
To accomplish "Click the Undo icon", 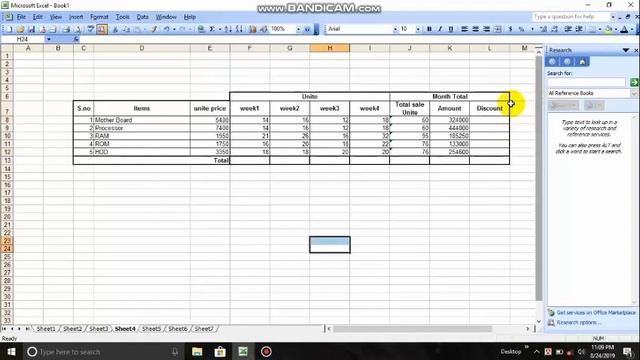I will 167,29.
